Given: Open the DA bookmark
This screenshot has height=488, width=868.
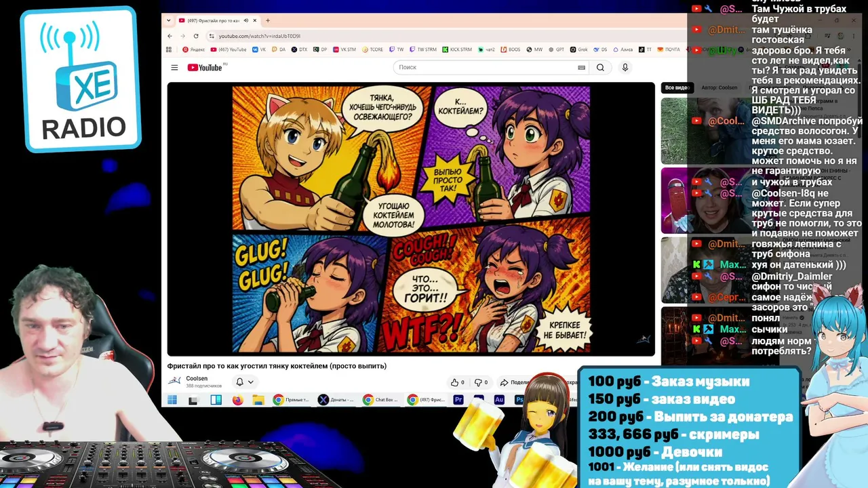Looking at the screenshot, I should (279, 49).
